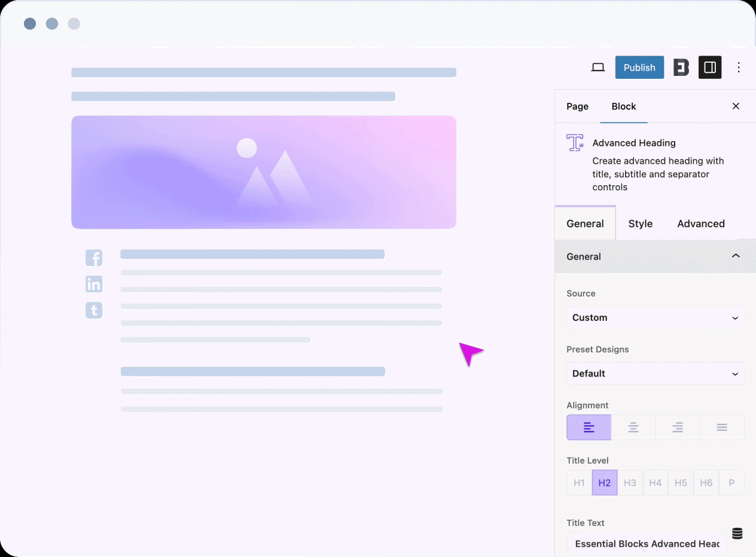This screenshot has height=557, width=756.
Task: Choose H4 title level
Action: (x=656, y=483)
